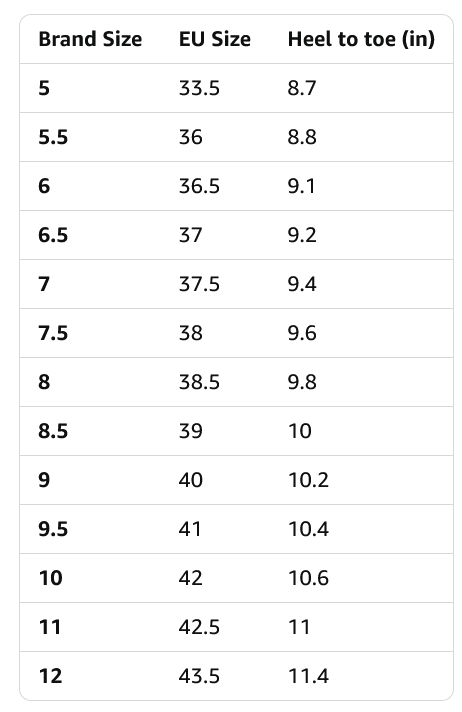
Task: Select brand size 12 cell
Action: [x=50, y=677]
